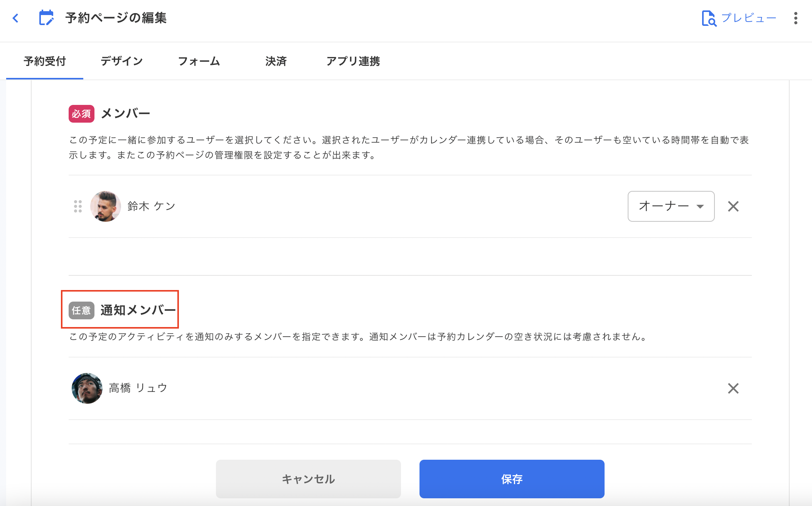Click the プレビュー link text
Screen dimensions: 812x506
click(748, 18)
